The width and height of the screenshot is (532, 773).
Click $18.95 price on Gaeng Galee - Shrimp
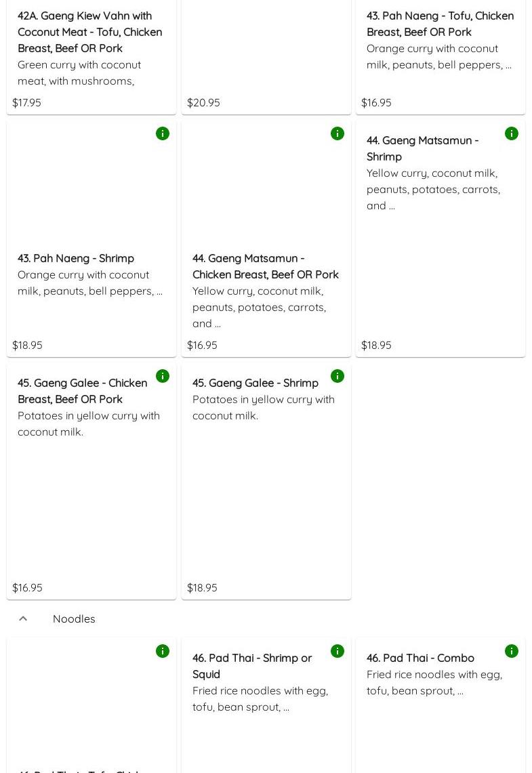pos(202,587)
